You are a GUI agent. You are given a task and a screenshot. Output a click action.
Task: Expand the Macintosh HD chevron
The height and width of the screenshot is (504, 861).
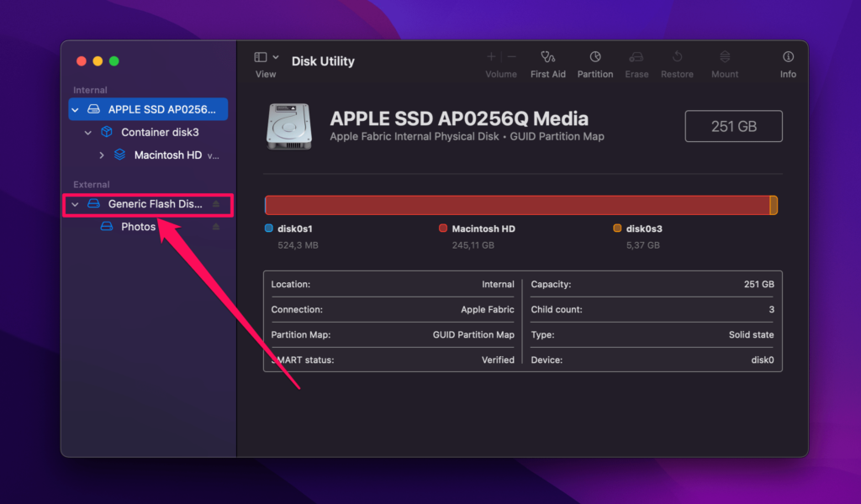pyautogui.click(x=102, y=155)
